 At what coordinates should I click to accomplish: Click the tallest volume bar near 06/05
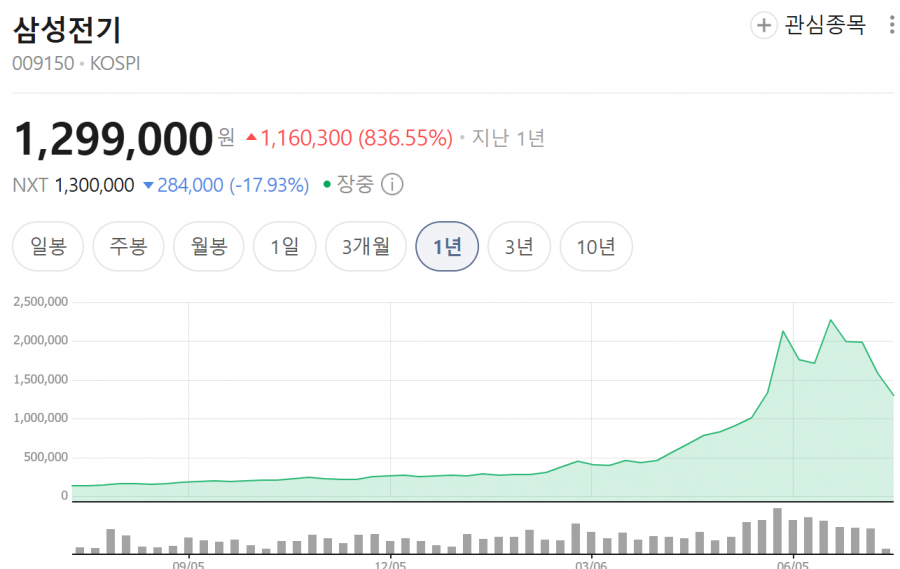(x=777, y=531)
